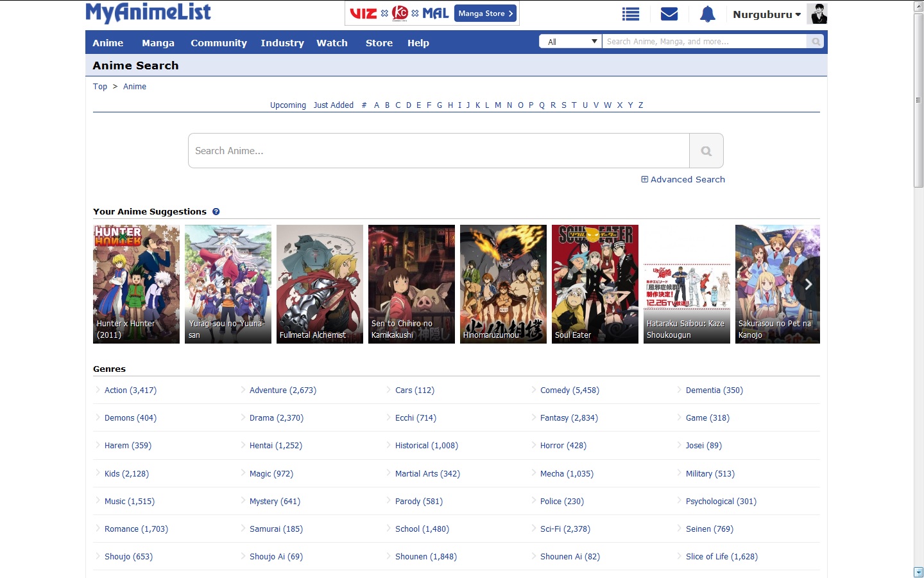Open Yuragi-sou no Yuuna-san thumbnail
924x578 pixels.
[x=228, y=284]
